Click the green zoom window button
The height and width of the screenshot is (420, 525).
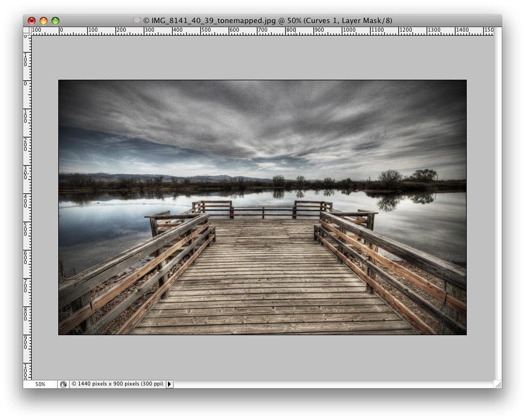(x=55, y=21)
